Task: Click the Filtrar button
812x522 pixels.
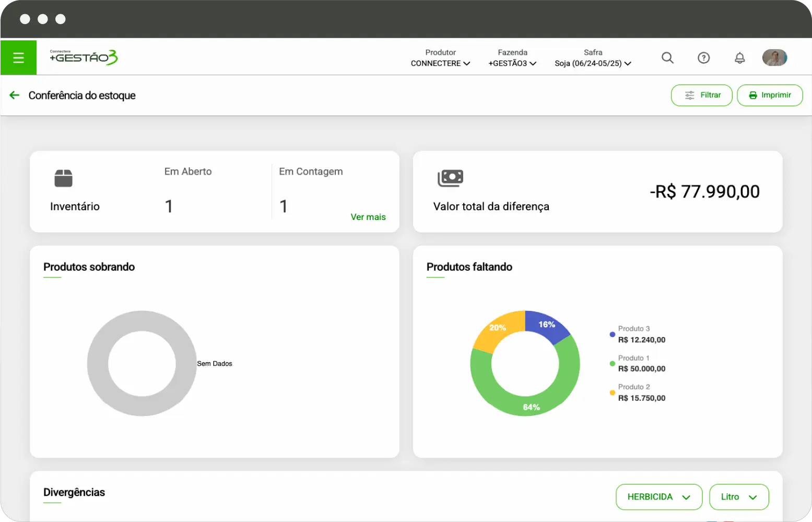Action: click(x=701, y=95)
